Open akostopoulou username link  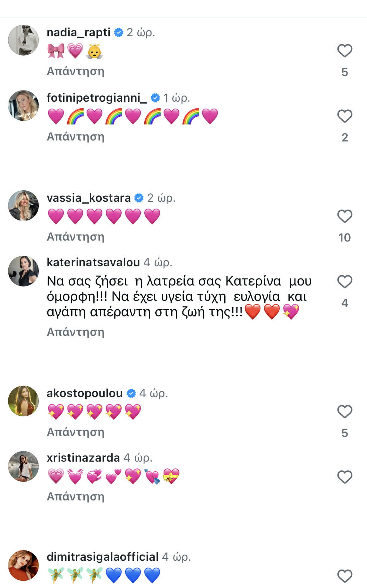pyautogui.click(x=85, y=393)
